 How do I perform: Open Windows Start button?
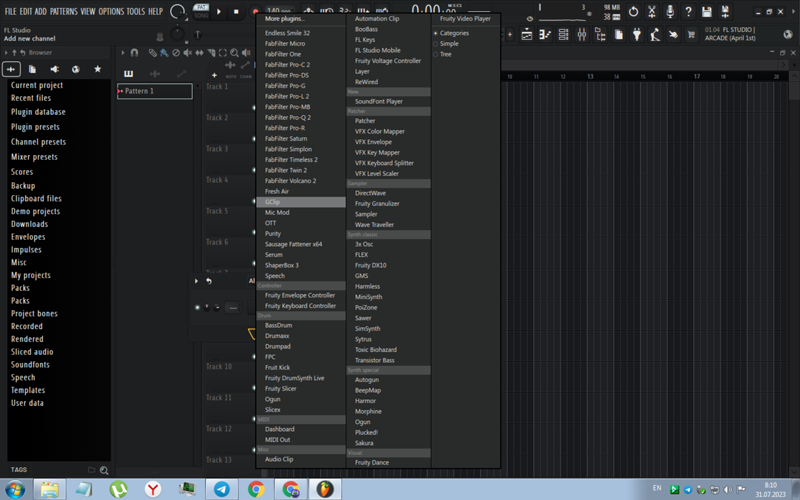14,489
